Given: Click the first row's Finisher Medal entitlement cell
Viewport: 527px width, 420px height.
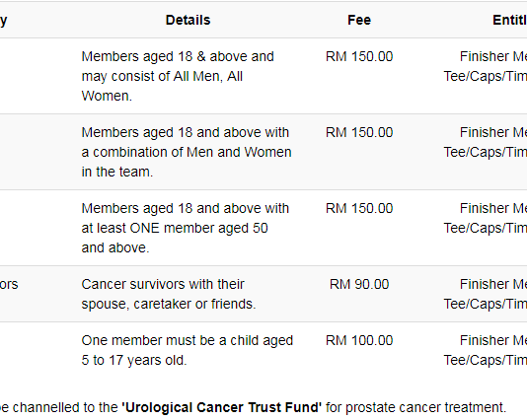Looking at the screenshot, I should pyautogui.click(x=485, y=66).
